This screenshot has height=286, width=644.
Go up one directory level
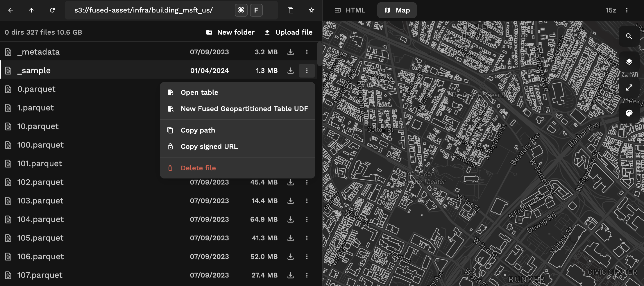(31, 10)
